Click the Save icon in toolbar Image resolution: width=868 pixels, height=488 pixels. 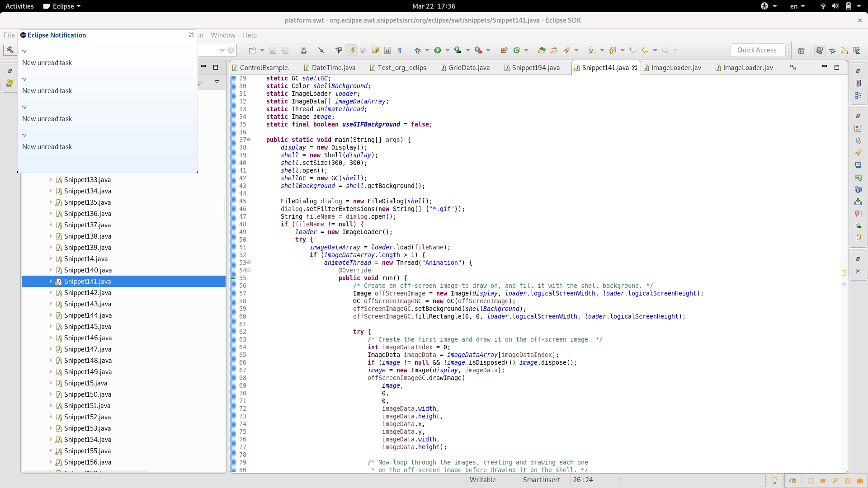pos(273,50)
